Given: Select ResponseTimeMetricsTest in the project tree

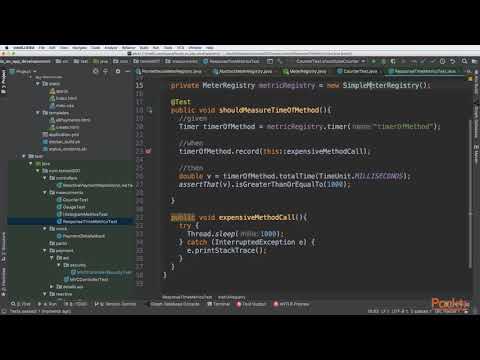Looking at the screenshot, I should [x=87, y=221].
